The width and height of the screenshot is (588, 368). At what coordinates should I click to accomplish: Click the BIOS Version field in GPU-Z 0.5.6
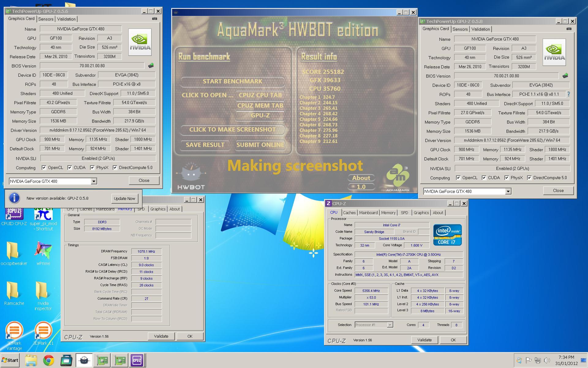tap(92, 66)
